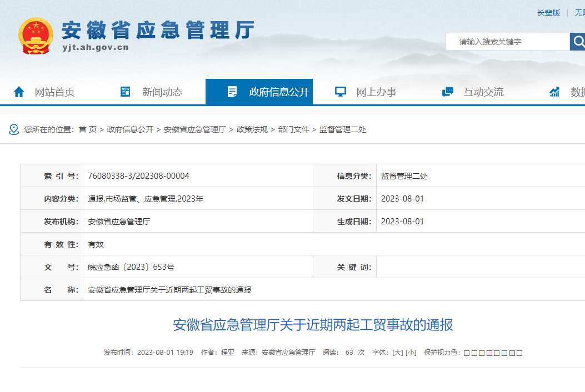Open 部门文件 breadcrumb link
This screenshot has height=392, width=585.
(294, 129)
